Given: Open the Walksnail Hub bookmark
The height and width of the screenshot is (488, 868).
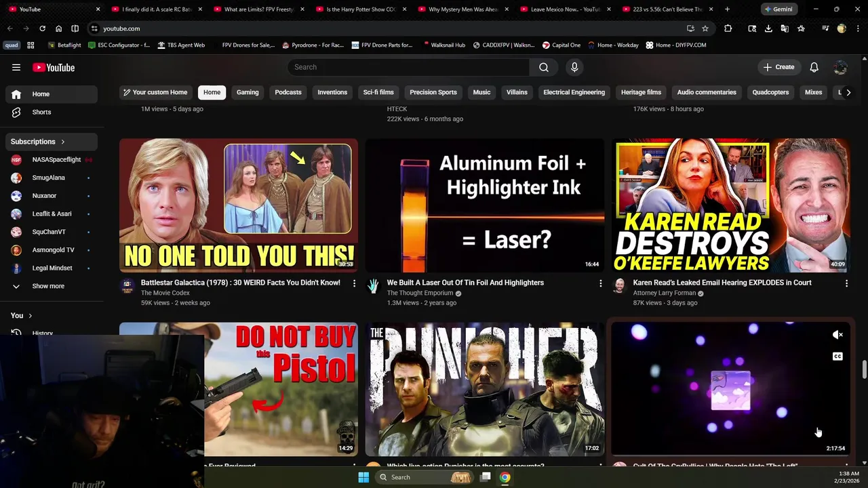Looking at the screenshot, I should tap(443, 45).
